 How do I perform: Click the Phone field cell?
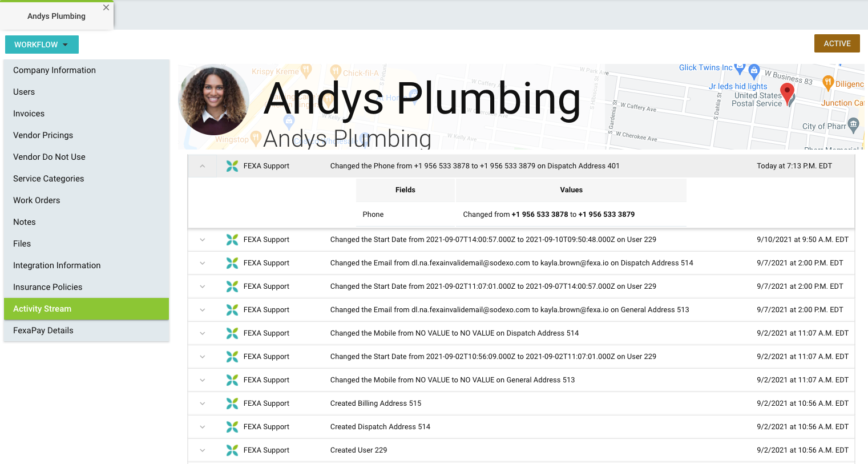pyautogui.click(x=405, y=215)
